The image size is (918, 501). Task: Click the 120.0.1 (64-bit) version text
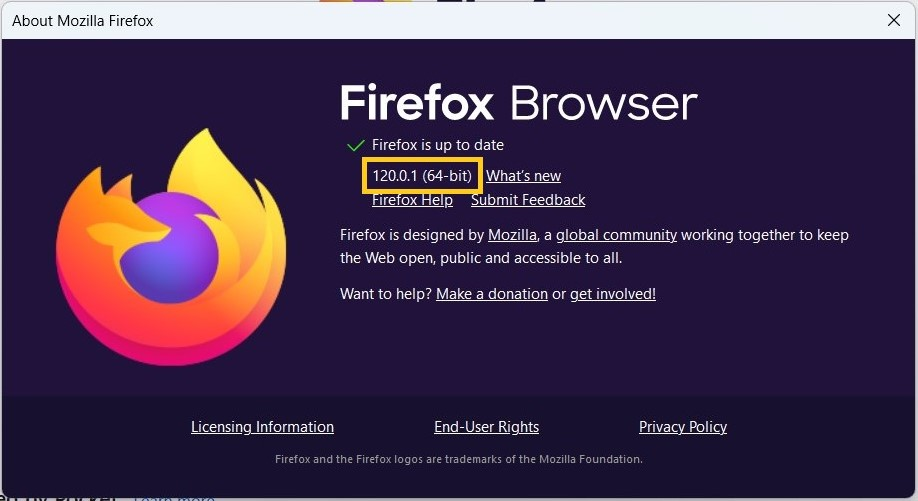pyautogui.click(x=422, y=176)
